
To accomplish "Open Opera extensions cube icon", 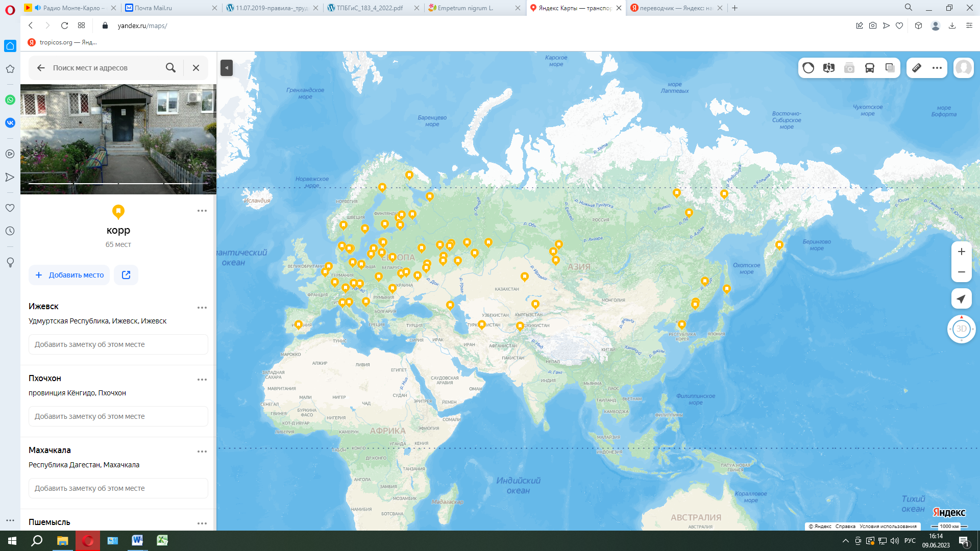I will point(919,26).
